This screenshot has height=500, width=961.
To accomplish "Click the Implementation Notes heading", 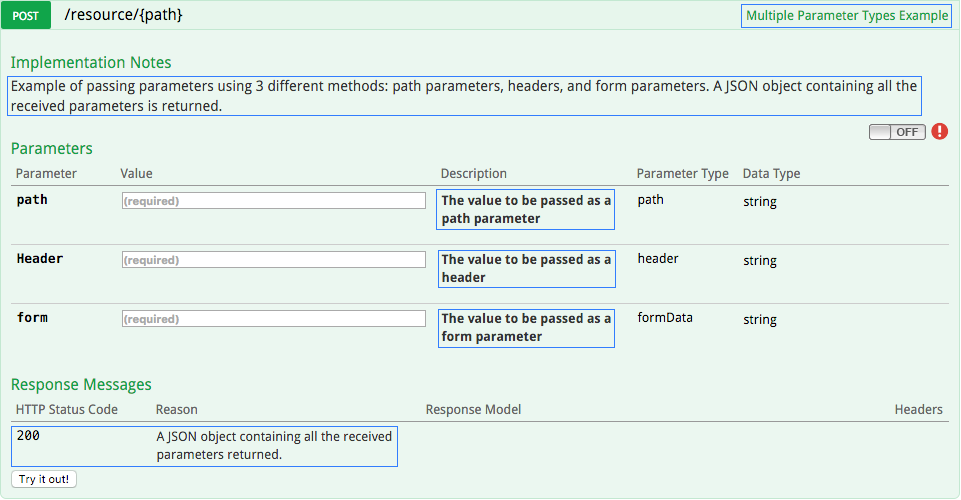I will 91,62.
